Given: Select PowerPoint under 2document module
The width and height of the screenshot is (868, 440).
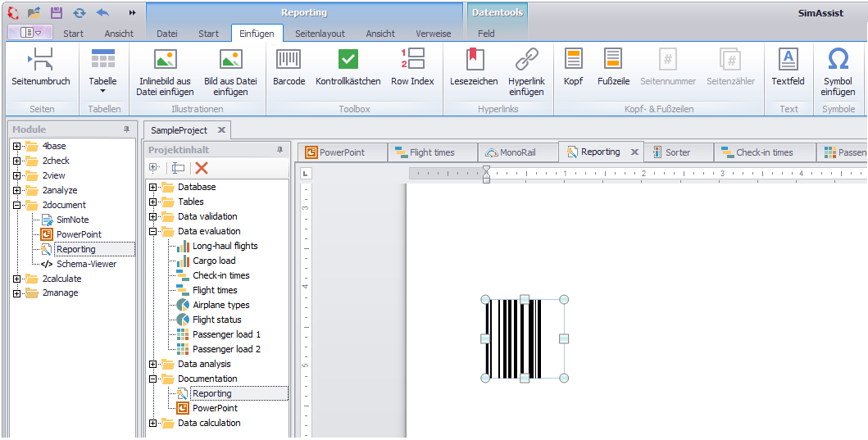Looking at the screenshot, I should pyautogui.click(x=79, y=234).
